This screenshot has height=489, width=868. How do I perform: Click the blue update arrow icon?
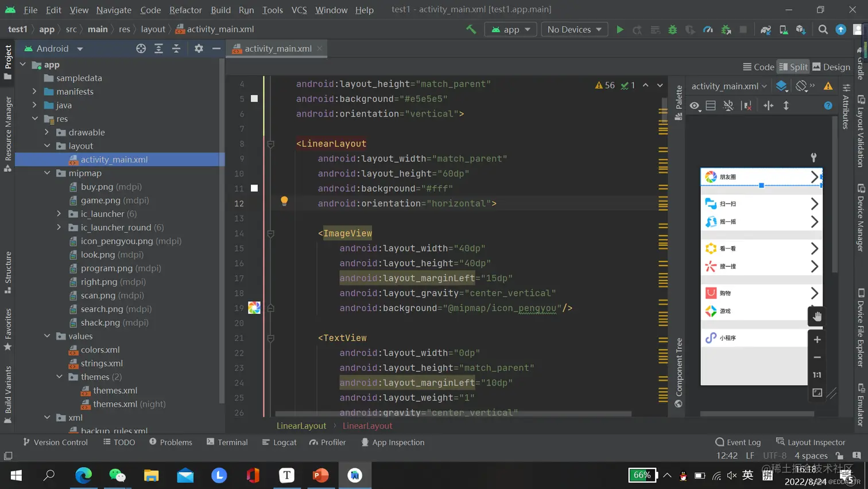tap(840, 29)
